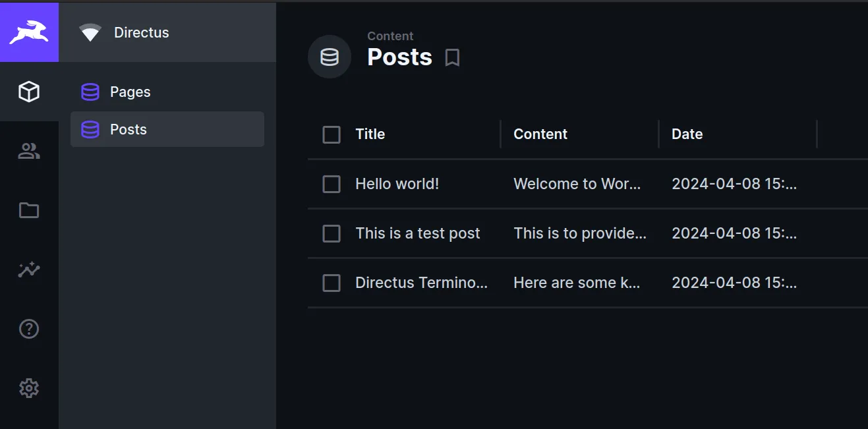The width and height of the screenshot is (868, 429).
Task: Click the Directus project name banner
Action: coord(143,32)
